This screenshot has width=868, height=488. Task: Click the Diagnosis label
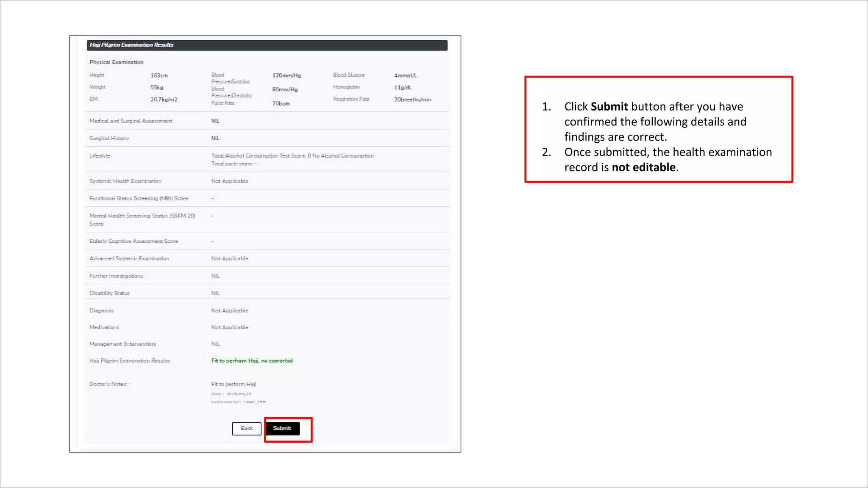(101, 311)
